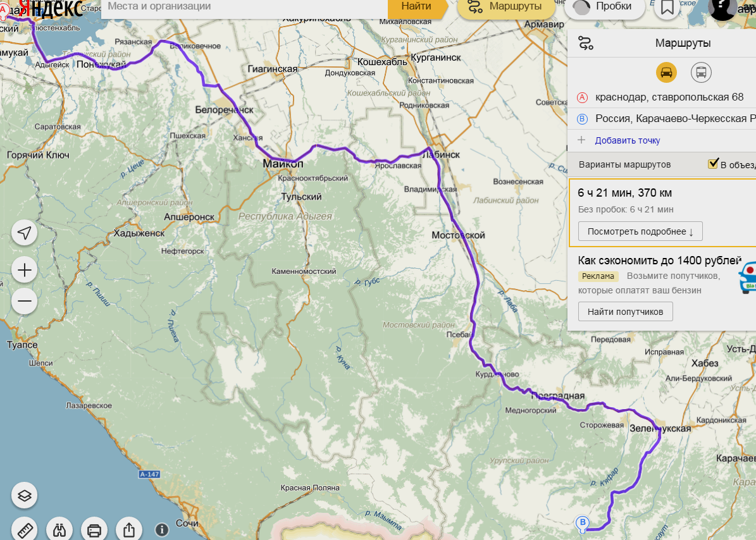Share the map link

click(128, 529)
